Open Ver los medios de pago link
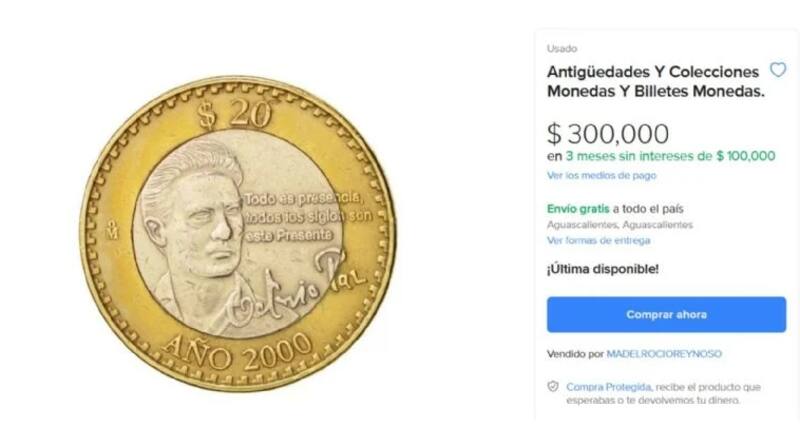800x447 pixels. tap(602, 175)
